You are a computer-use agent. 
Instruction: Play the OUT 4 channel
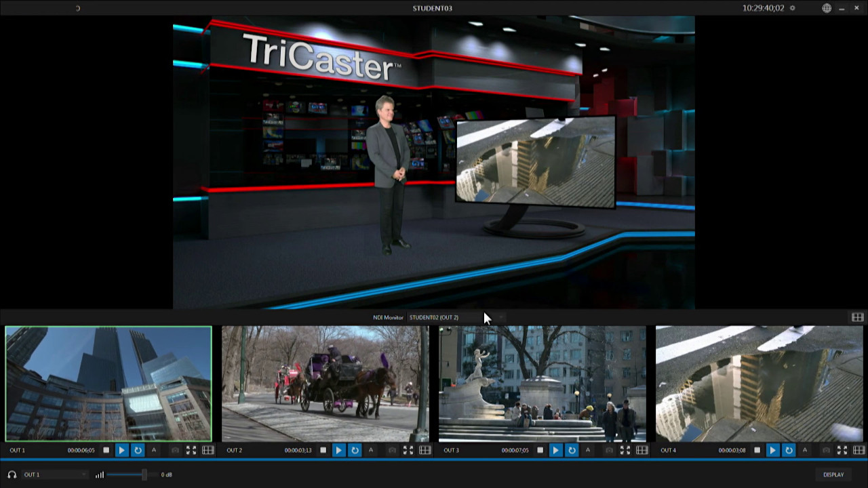coord(773,450)
